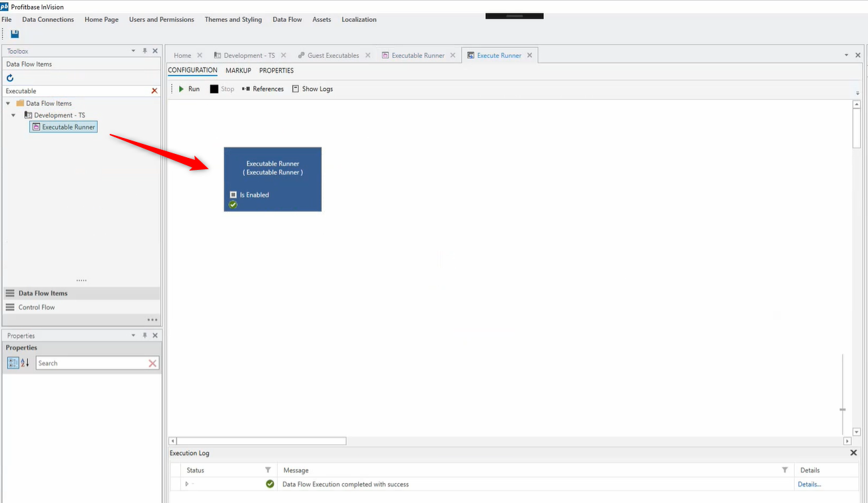Image resolution: width=868 pixels, height=503 pixels.
Task: Sort properties alphabetically
Action: click(25, 363)
